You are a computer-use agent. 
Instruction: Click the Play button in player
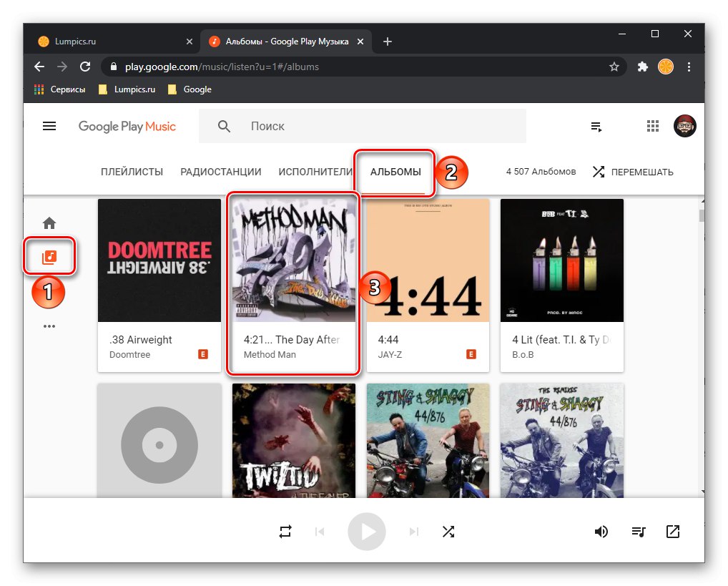[x=367, y=532]
